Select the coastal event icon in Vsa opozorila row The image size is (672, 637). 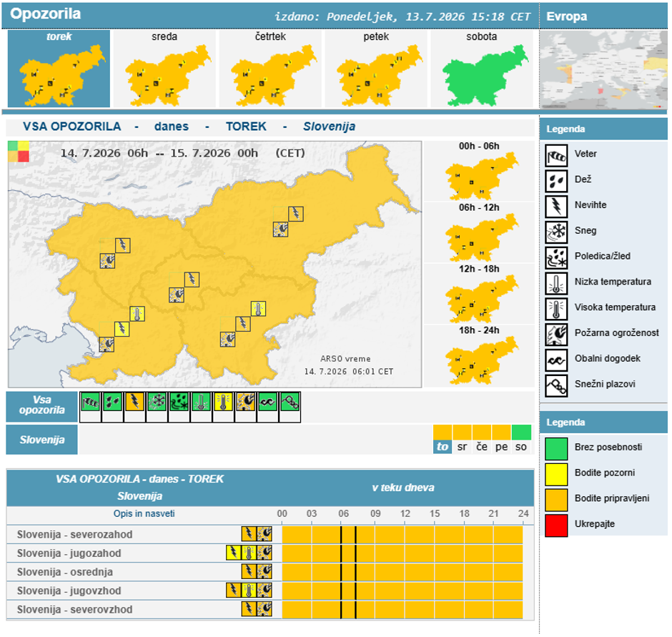coord(268,402)
